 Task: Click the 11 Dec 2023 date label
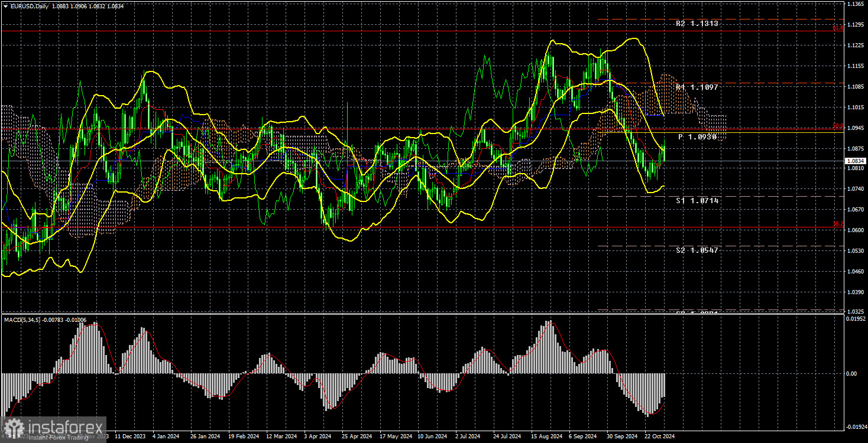(x=131, y=437)
